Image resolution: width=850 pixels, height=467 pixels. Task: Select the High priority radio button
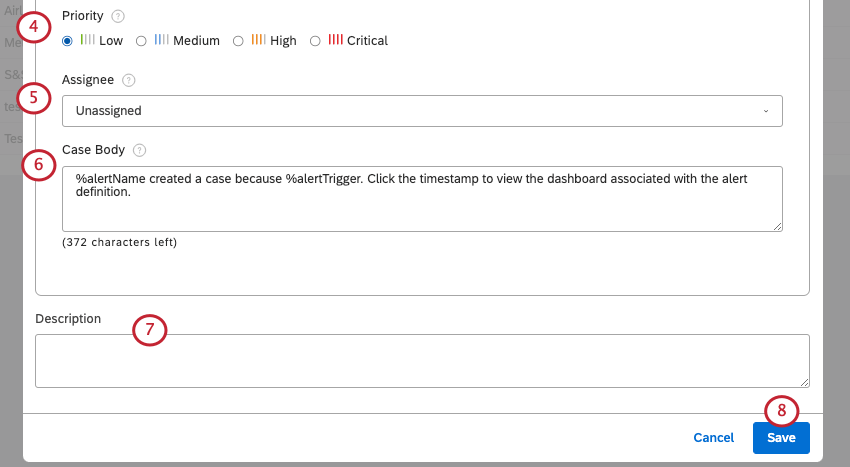(x=238, y=41)
